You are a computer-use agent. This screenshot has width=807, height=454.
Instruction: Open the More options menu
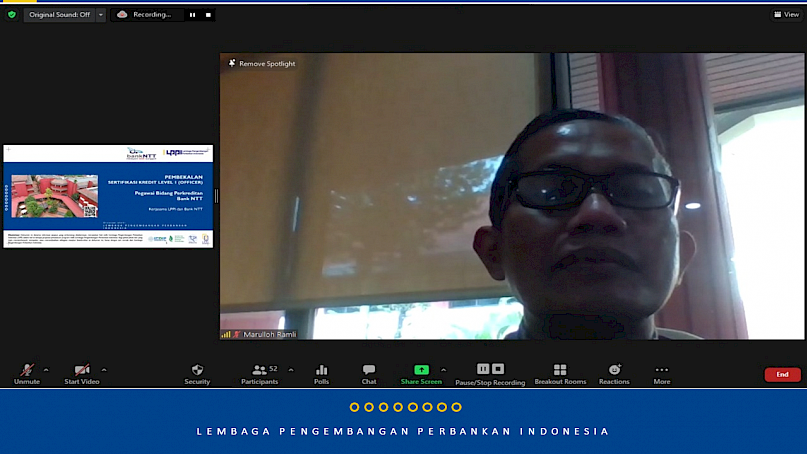[662, 374]
